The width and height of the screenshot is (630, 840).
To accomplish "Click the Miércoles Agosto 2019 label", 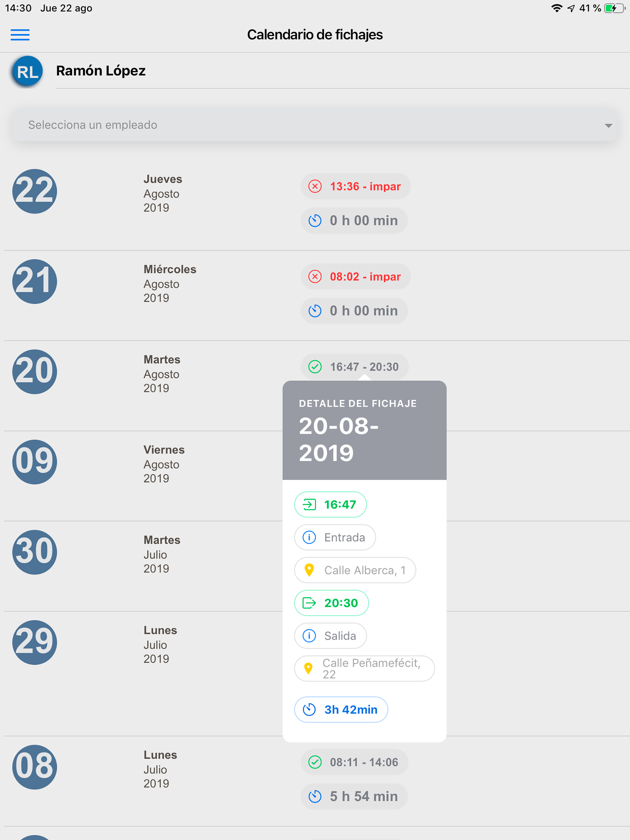I will point(170,284).
